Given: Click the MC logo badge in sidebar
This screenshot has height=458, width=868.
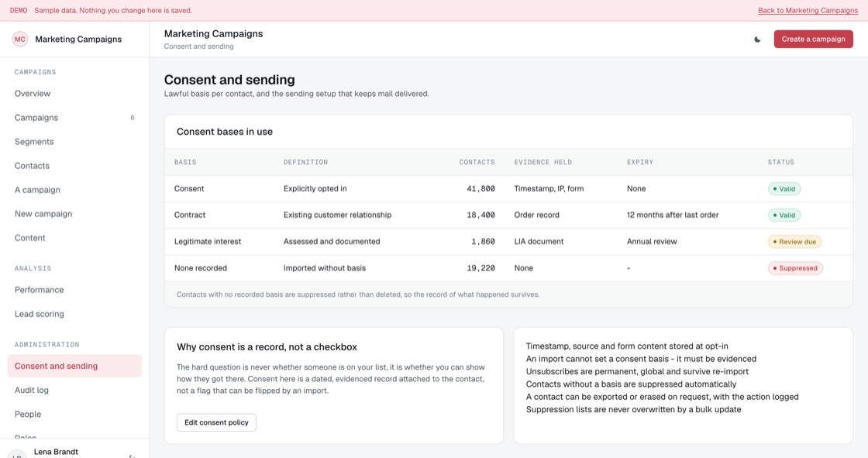Looking at the screenshot, I should tap(20, 40).
